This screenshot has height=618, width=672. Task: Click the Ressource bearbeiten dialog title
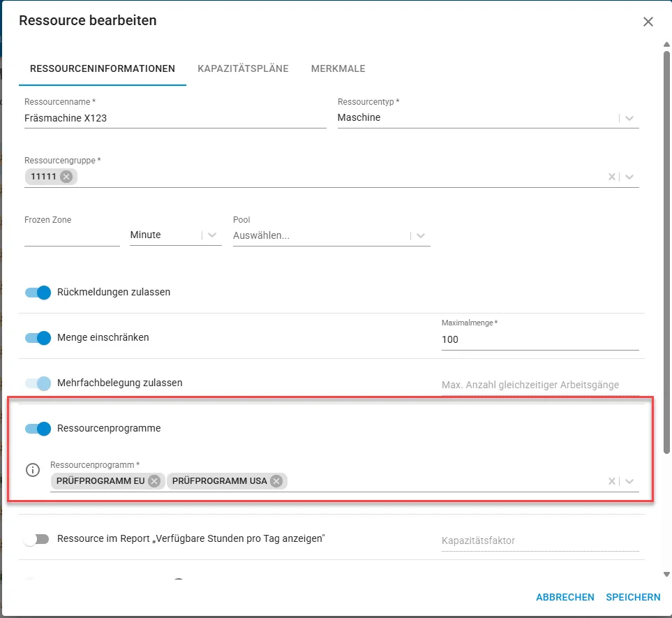click(x=88, y=20)
